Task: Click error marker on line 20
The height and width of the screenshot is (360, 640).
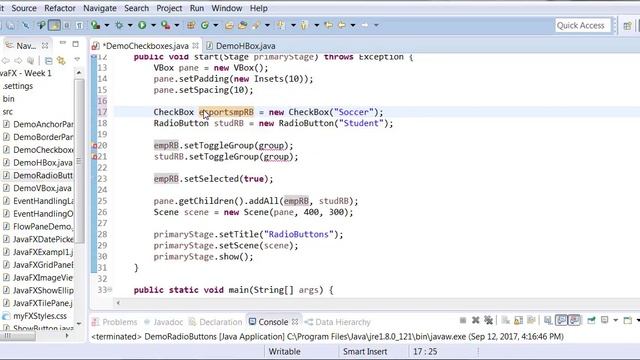Action: 94,146
